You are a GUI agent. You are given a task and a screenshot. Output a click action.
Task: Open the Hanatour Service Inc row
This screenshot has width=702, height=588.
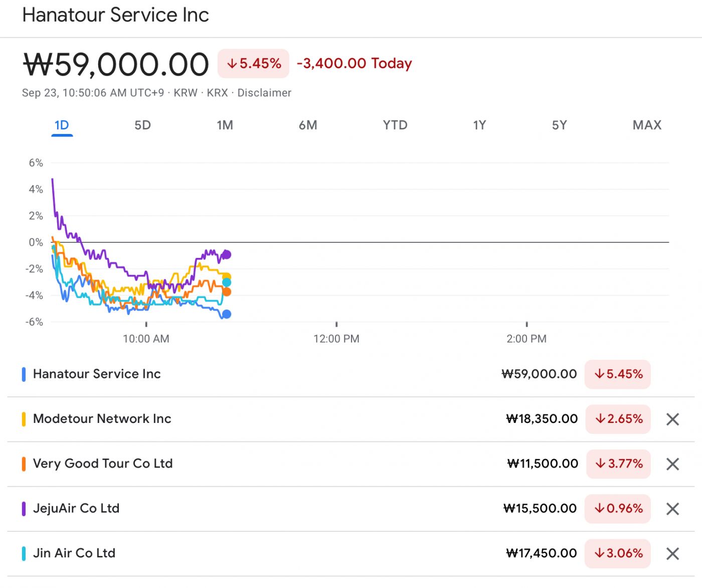97,374
